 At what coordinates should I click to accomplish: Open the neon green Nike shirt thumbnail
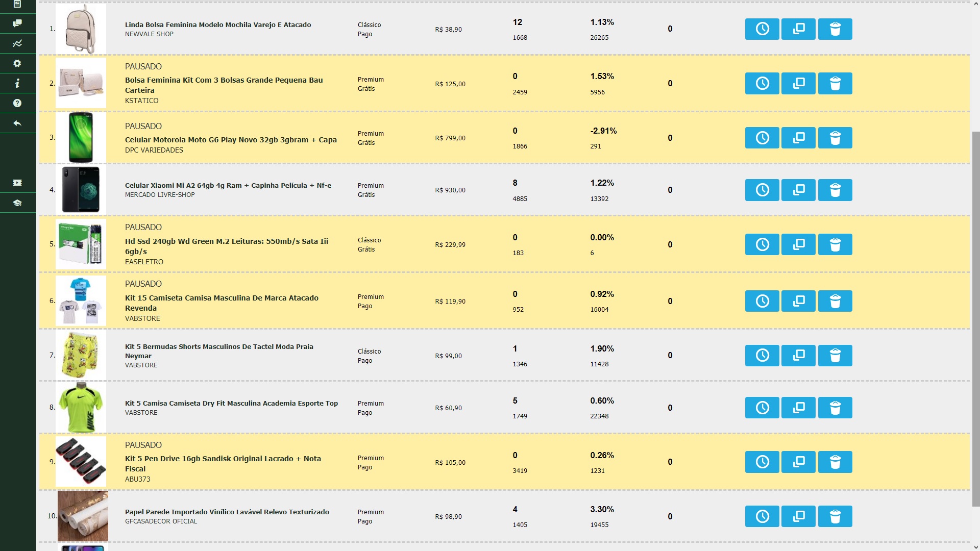click(x=81, y=408)
